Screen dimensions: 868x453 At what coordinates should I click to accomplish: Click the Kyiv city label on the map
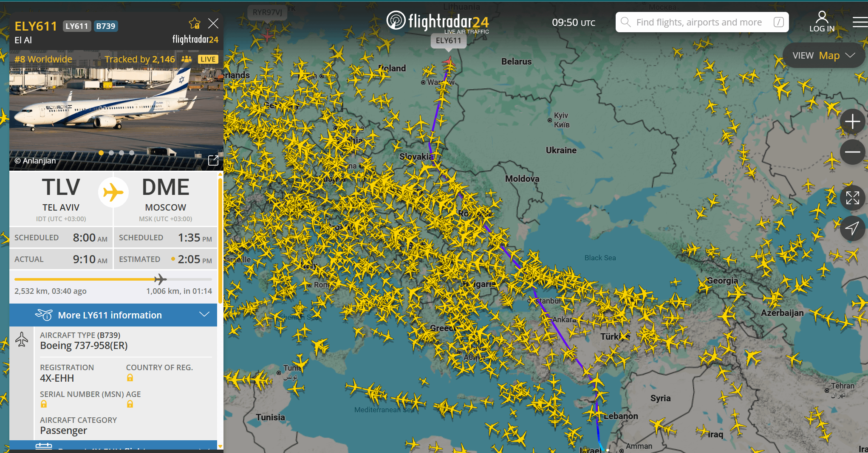(561, 120)
